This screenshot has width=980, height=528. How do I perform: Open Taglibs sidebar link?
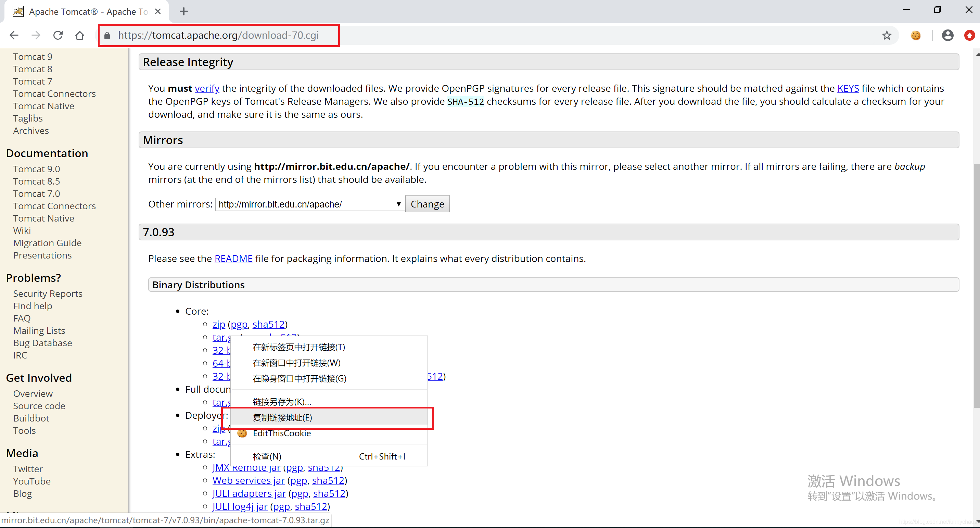click(x=28, y=118)
